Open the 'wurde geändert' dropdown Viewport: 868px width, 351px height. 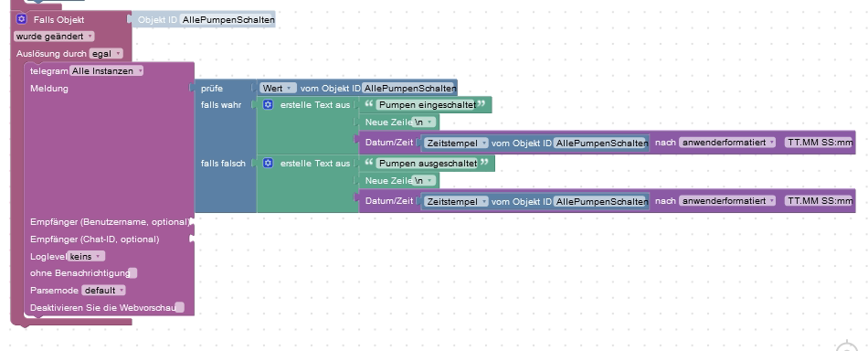click(54, 37)
